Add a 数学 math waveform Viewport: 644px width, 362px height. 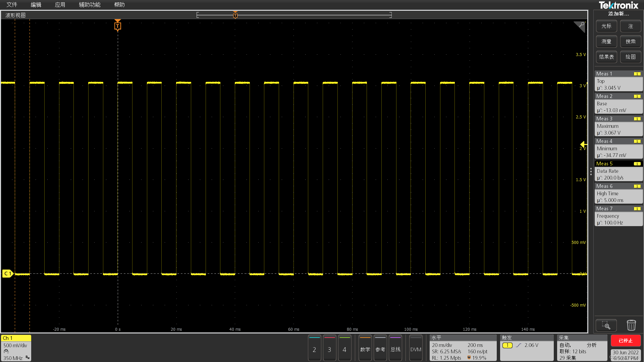pos(365,348)
